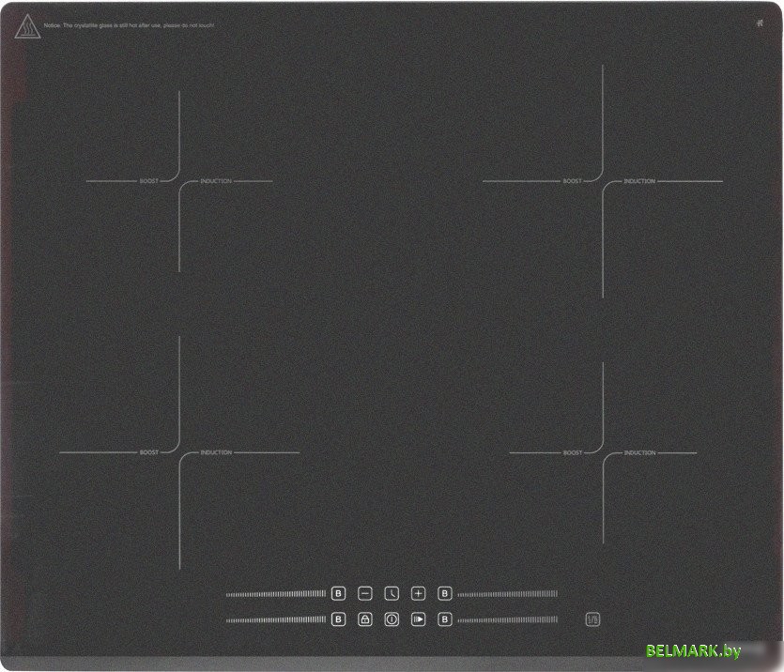Tap the lower-left power level slider
784x672 pixels.
click(x=276, y=619)
